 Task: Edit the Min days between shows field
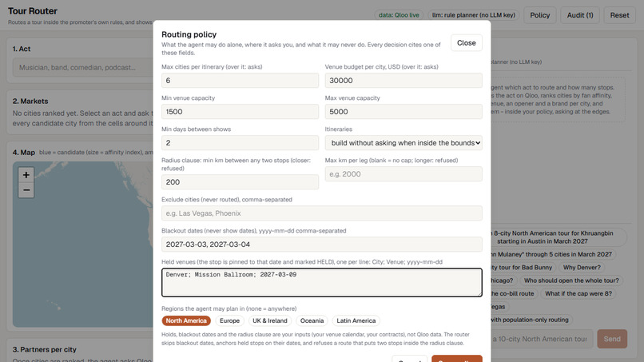pyautogui.click(x=240, y=142)
